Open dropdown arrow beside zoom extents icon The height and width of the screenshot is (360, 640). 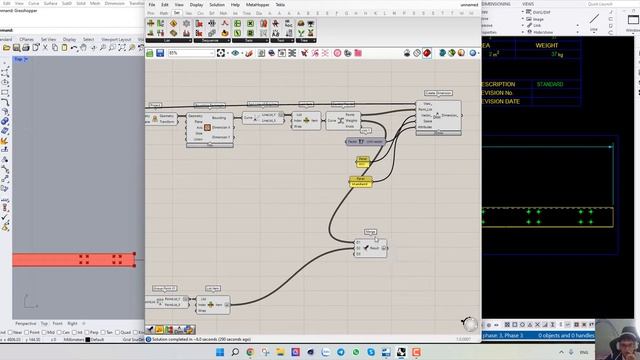point(228,53)
